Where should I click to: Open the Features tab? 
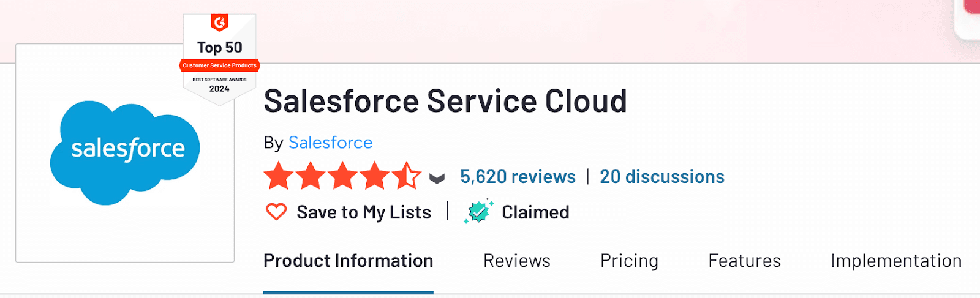point(744,261)
